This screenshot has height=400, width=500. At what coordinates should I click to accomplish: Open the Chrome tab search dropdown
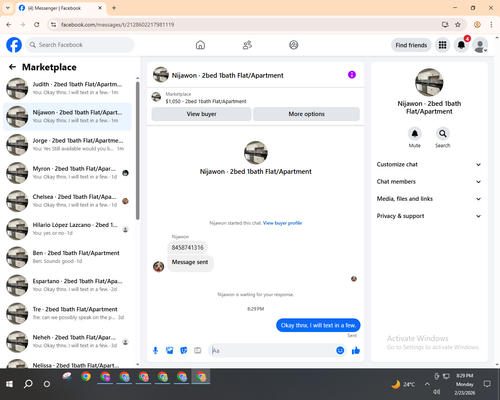click(x=8, y=8)
